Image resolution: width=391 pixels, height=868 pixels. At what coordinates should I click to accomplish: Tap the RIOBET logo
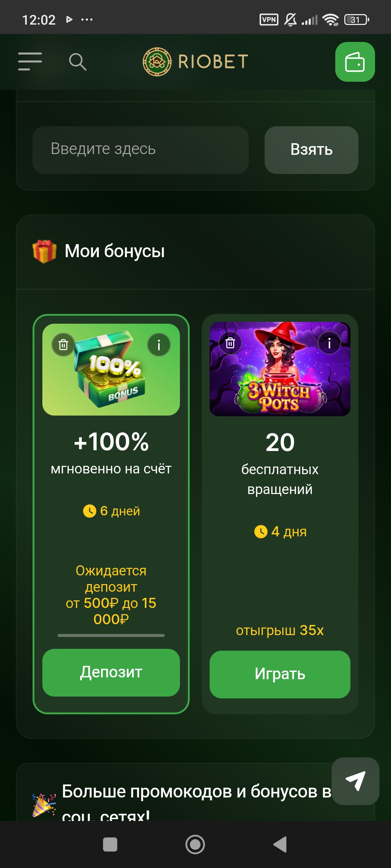click(x=195, y=62)
